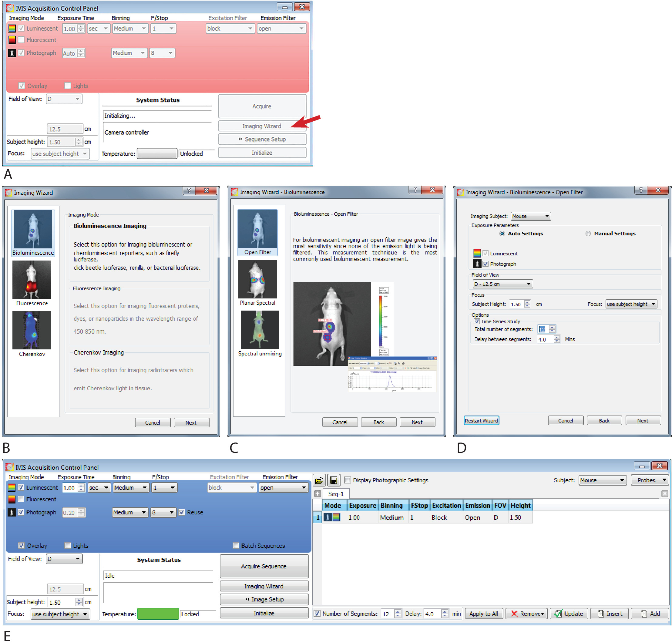Click the green Temperature status bar
672x643 pixels.
pyautogui.click(x=158, y=614)
